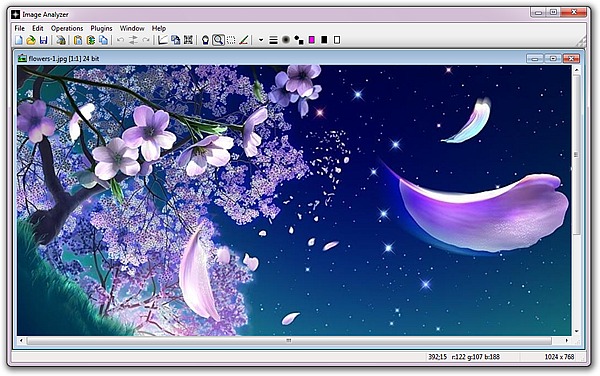Open the Operations menu
Screen dimensions: 600x376
point(67,28)
